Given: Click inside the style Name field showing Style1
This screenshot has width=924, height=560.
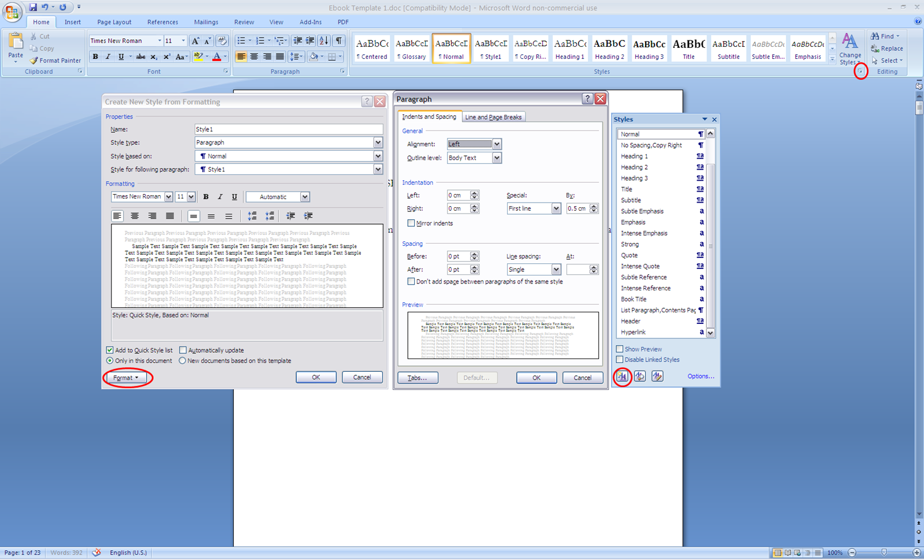Looking at the screenshot, I should click(289, 129).
